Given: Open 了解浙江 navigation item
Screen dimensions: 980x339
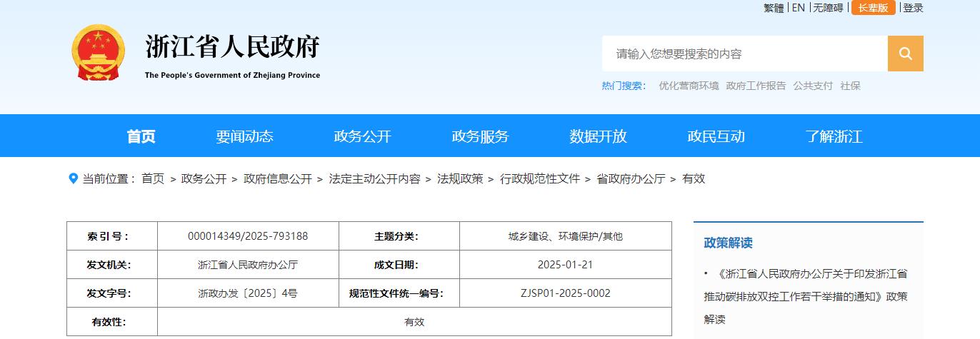Looking at the screenshot, I should point(834,136).
